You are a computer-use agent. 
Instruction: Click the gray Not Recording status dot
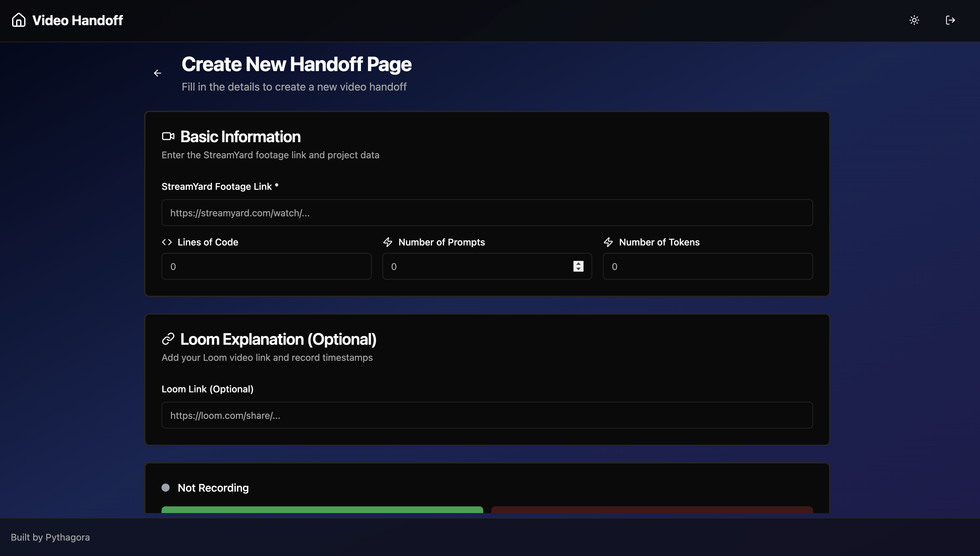[x=165, y=488]
